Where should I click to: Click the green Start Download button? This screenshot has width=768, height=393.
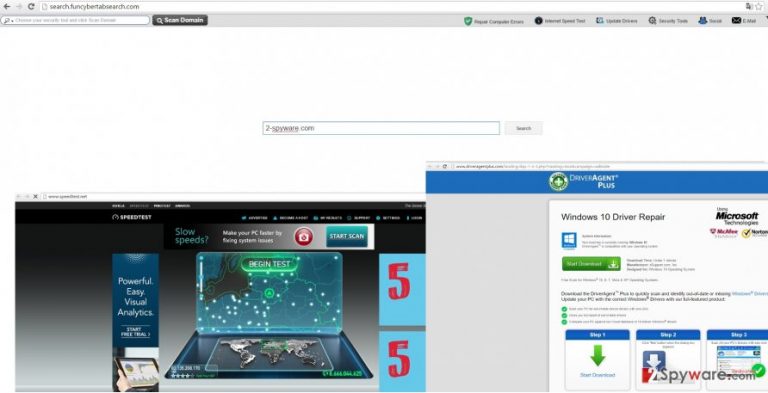pos(591,264)
